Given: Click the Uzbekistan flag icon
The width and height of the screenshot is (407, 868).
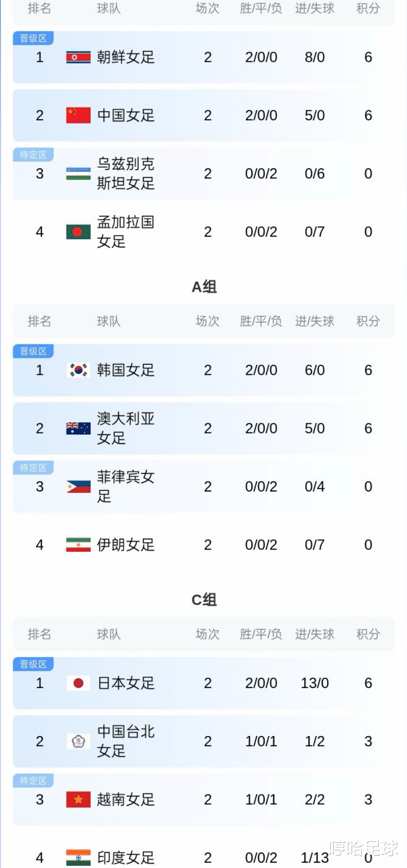Looking at the screenshot, I should click(x=78, y=174).
